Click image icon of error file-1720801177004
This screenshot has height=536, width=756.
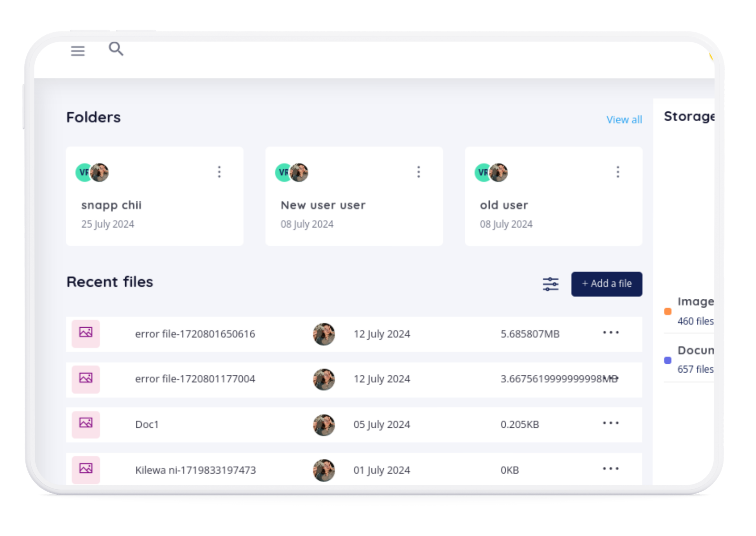[x=86, y=378]
